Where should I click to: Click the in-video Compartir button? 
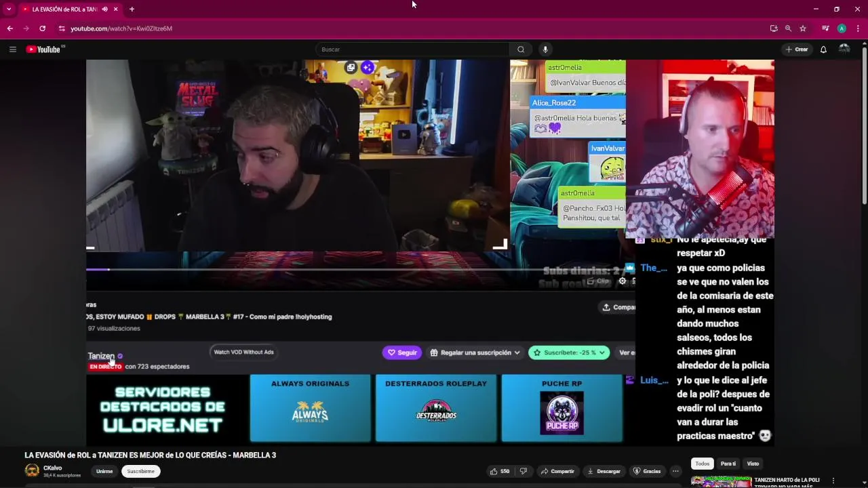619,307
